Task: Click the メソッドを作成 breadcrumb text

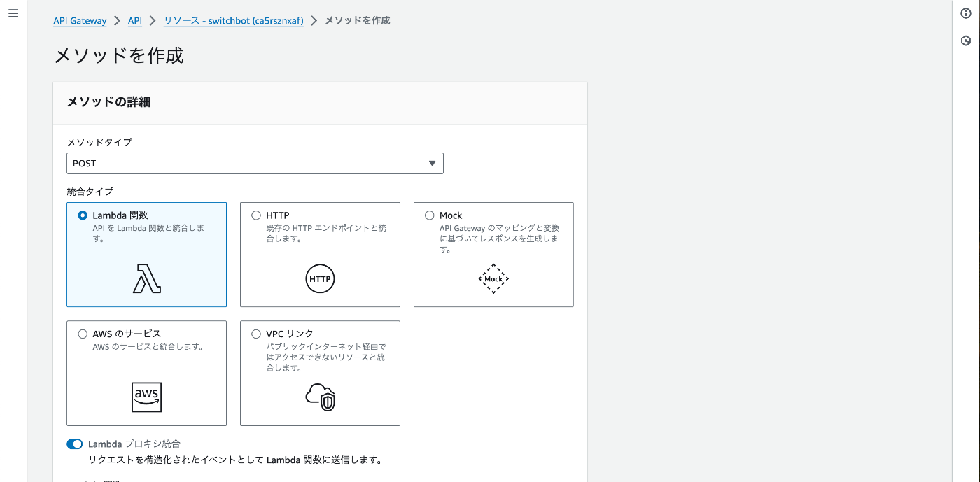Action: (358, 21)
